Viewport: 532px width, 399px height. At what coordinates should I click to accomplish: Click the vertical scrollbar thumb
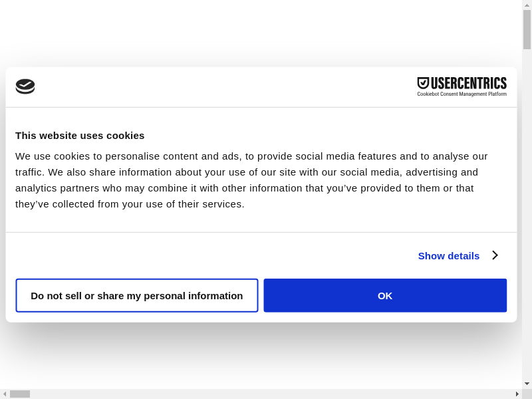click(x=527, y=30)
